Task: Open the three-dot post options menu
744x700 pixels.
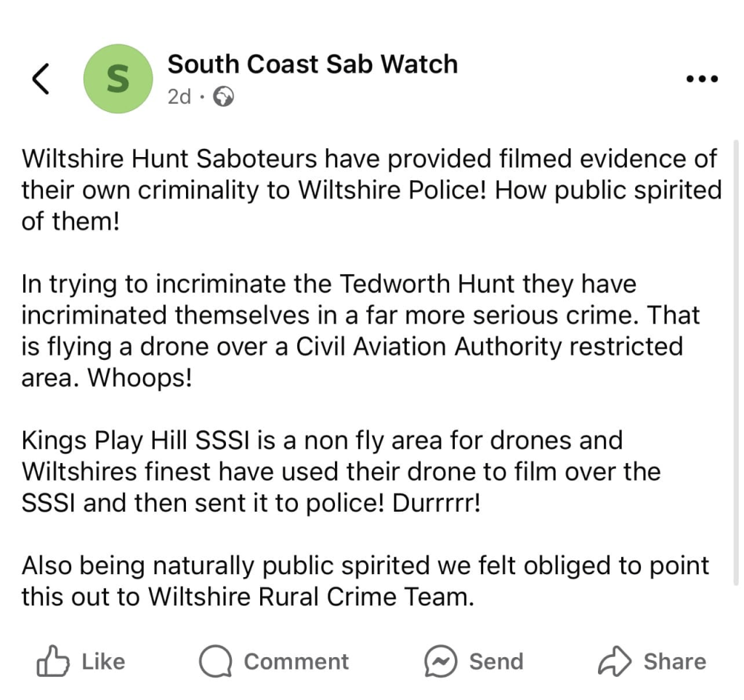Action: coord(702,79)
